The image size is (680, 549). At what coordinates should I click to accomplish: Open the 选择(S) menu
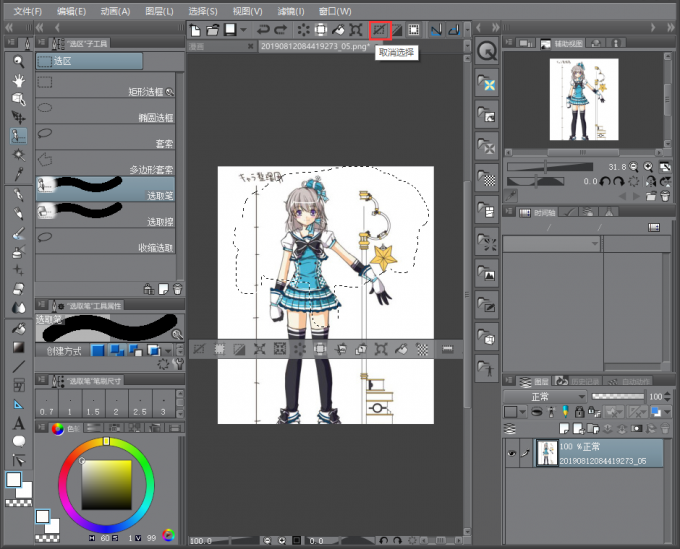[203, 11]
